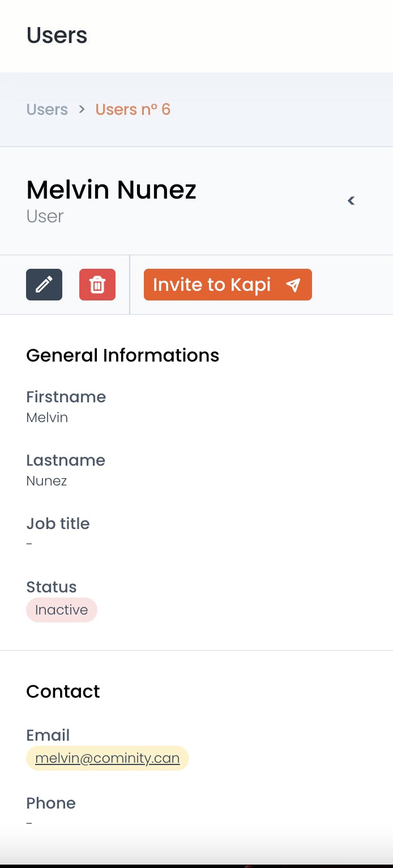
Task: Click the red trash delete icon
Action: (x=97, y=285)
